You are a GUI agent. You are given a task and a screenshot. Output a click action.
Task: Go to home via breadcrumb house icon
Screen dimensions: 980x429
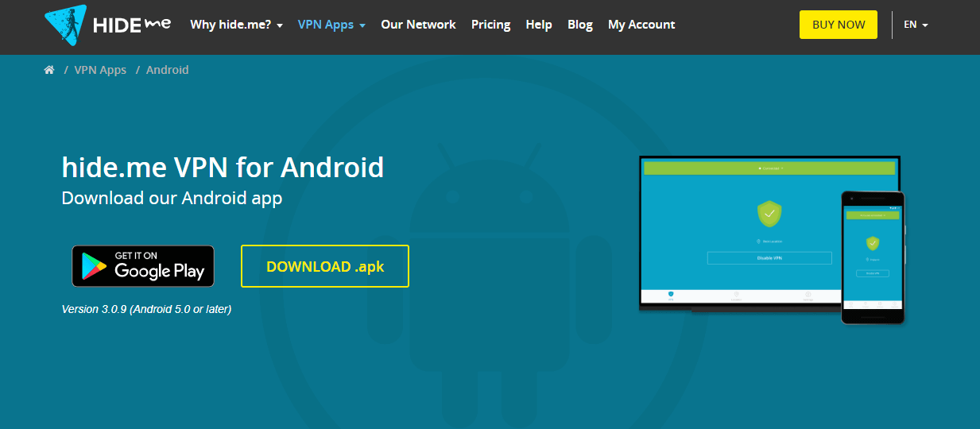(49, 70)
